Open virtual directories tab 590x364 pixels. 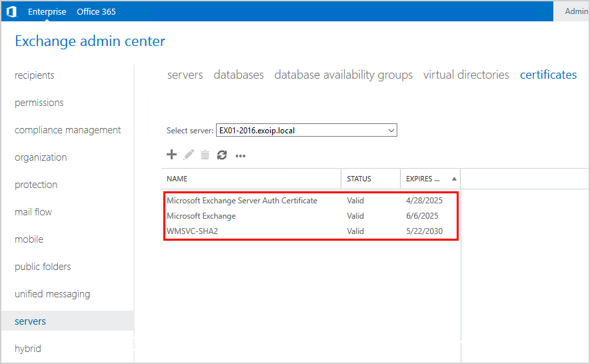click(466, 75)
